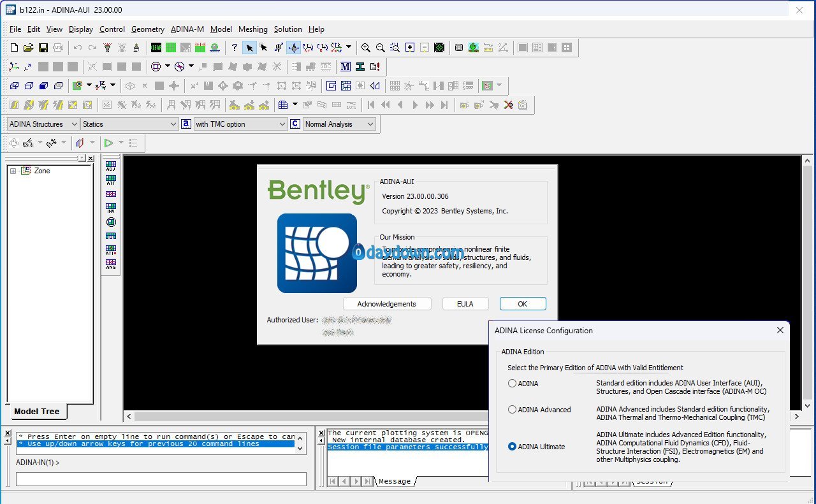
Task: Open dropdown arrow beside the S icon
Action: point(499,85)
